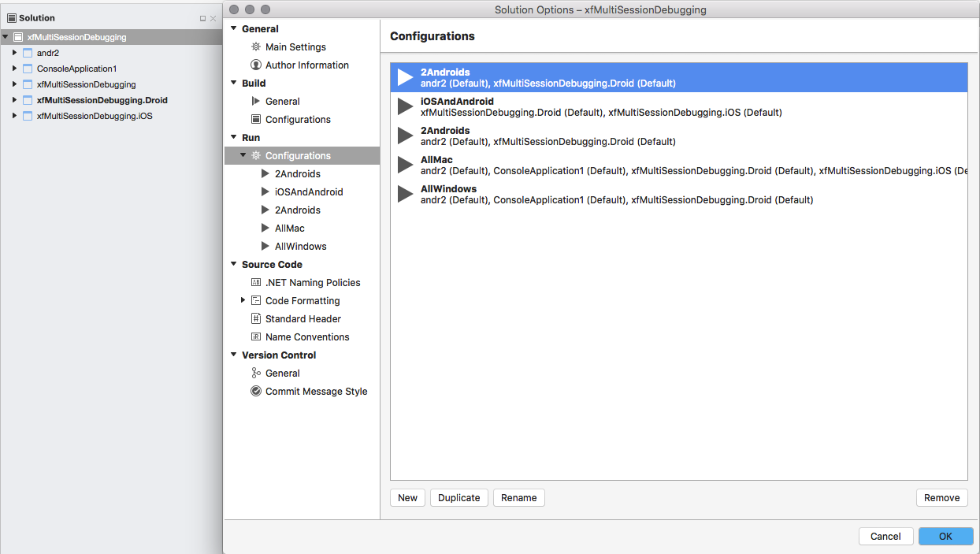Collapse the Version Control category
Screen dimensions: 980x554
(x=234, y=355)
